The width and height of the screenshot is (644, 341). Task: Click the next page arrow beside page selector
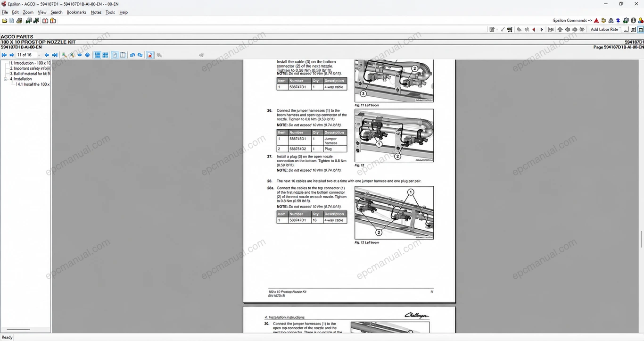[x=47, y=55]
